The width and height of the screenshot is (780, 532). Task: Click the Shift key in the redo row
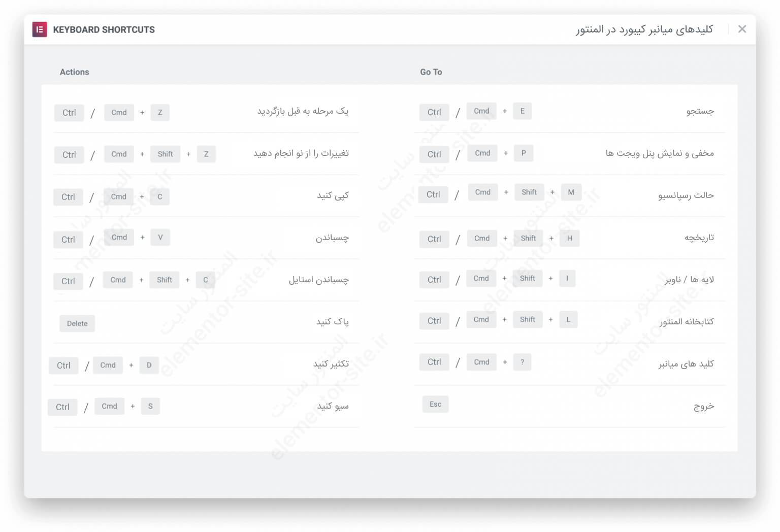(x=165, y=154)
